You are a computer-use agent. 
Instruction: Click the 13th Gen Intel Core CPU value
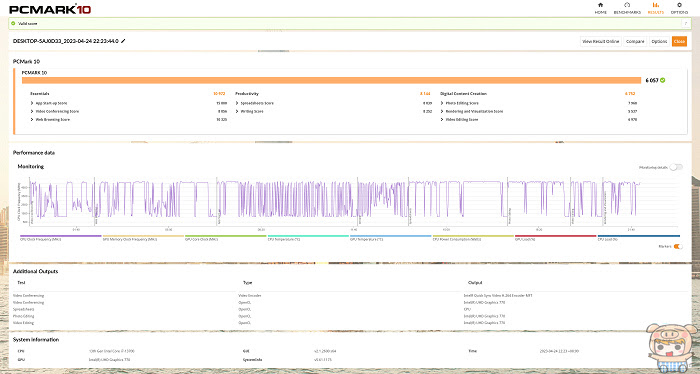112,351
